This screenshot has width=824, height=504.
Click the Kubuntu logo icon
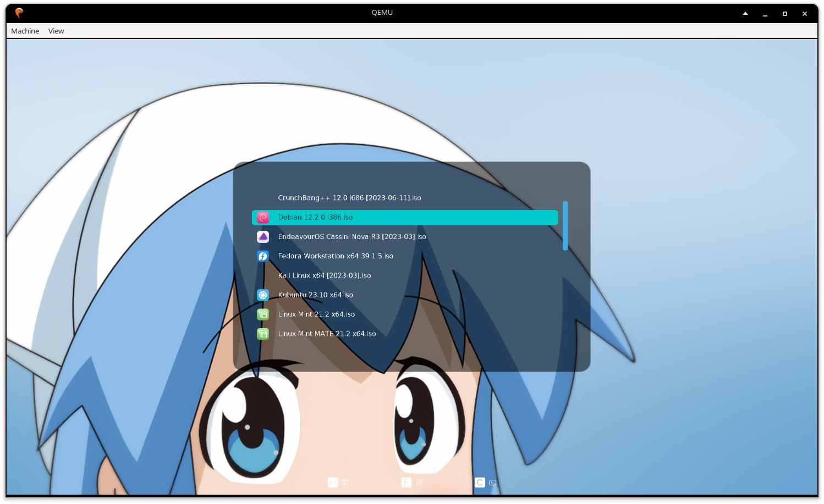click(263, 295)
